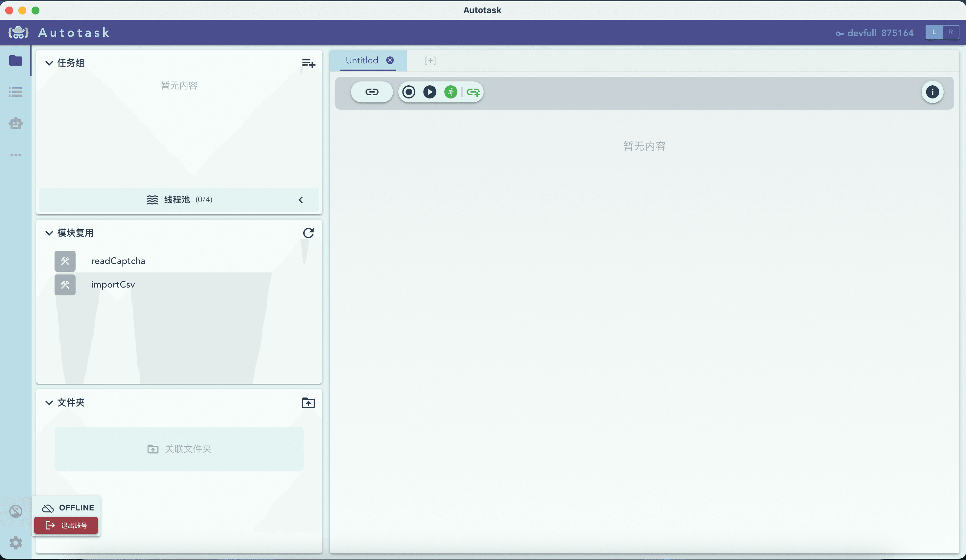Click the green running-man icon
This screenshot has height=560, width=966.
(x=451, y=92)
